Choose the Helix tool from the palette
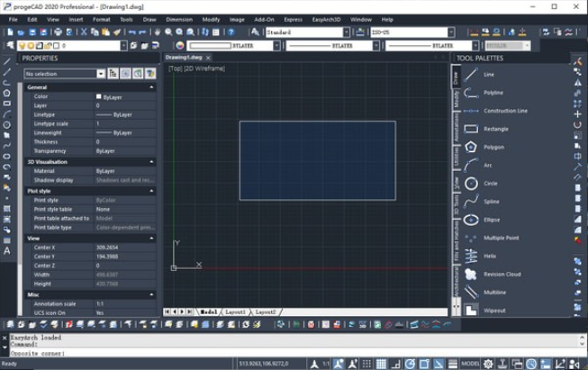This screenshot has height=370, width=588. 489,256
